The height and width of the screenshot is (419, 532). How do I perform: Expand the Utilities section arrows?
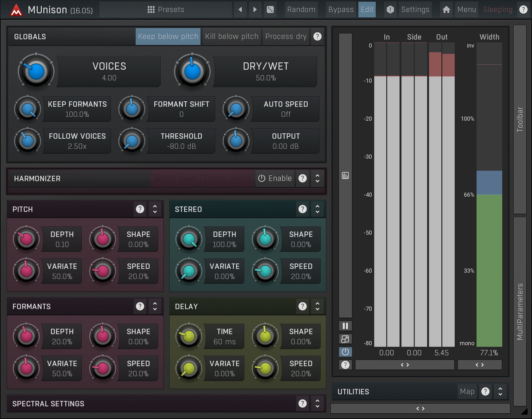coord(500,391)
